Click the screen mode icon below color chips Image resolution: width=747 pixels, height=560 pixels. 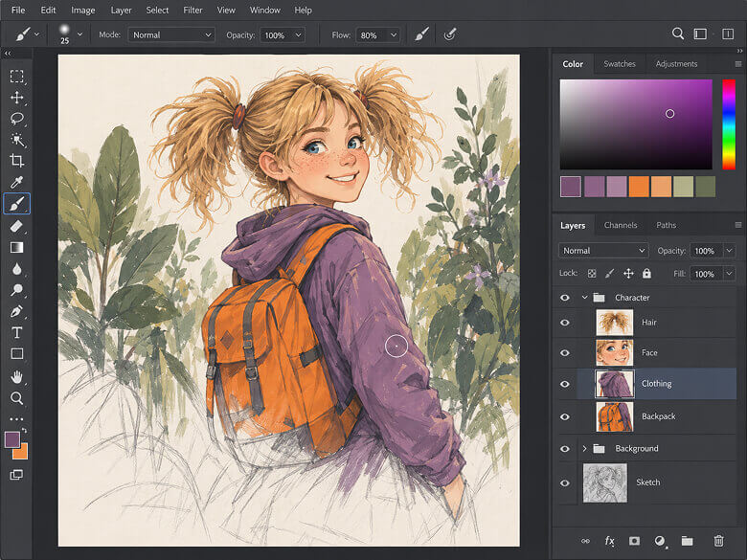[16, 474]
